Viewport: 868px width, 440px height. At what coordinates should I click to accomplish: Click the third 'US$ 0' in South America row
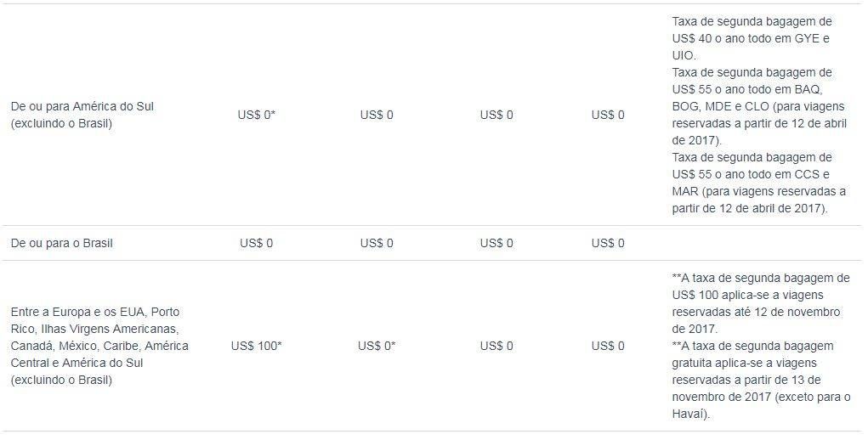(x=496, y=115)
